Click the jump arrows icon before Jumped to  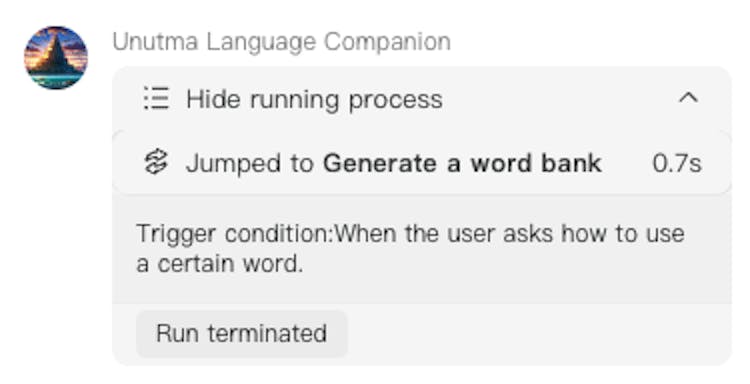tap(156, 163)
